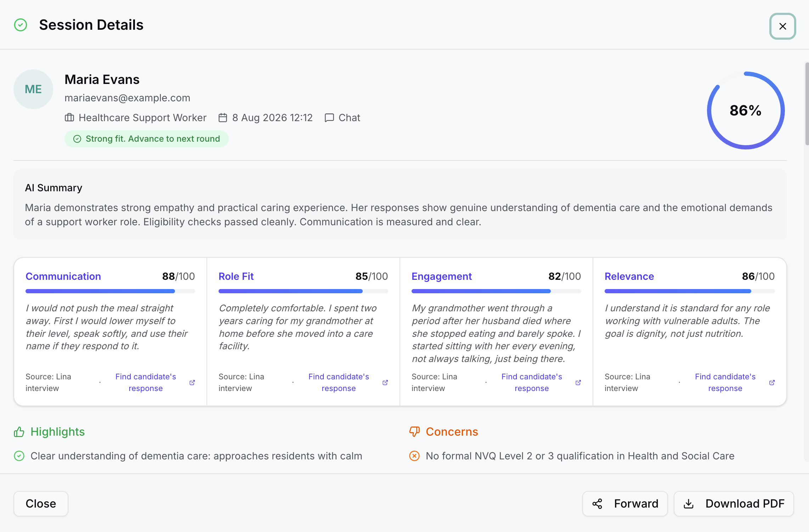Screen dimensions: 809x532
Task: Click the ME avatar circle
Action: [33, 89]
